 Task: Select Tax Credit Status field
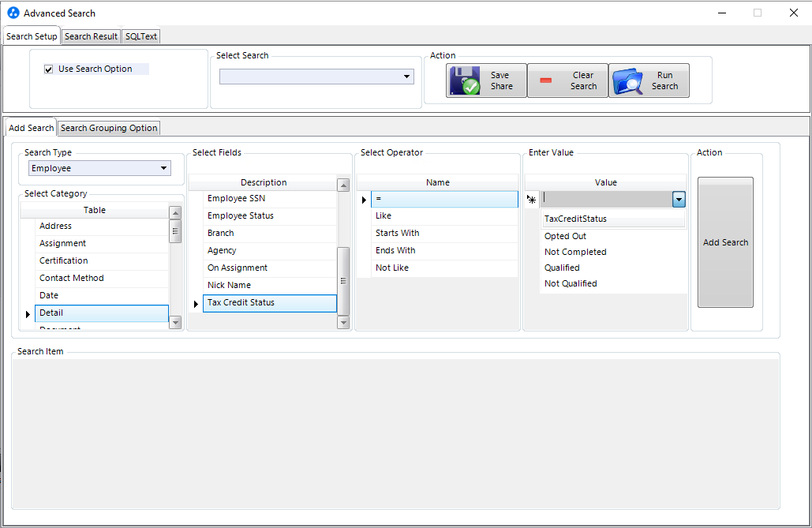[269, 302]
